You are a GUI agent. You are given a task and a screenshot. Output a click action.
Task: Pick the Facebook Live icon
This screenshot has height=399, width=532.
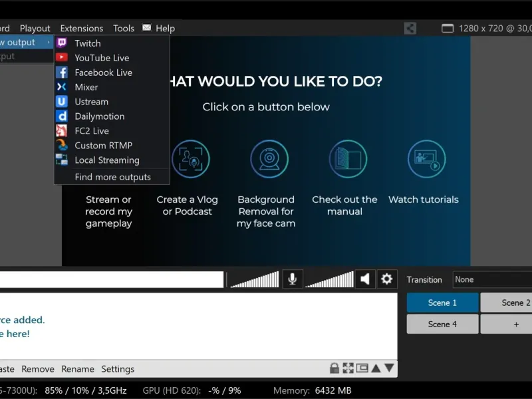click(x=62, y=72)
